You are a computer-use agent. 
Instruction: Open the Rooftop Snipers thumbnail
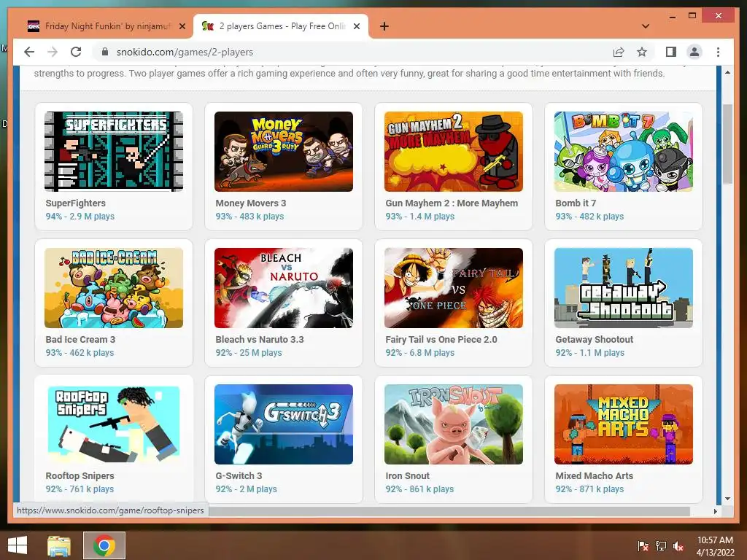[x=114, y=424]
